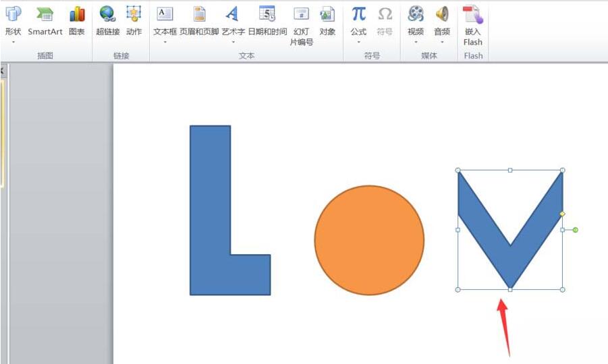This screenshot has width=608, height=364.
Task: Open 页眉和页脚 header and footer
Action: tap(199, 22)
